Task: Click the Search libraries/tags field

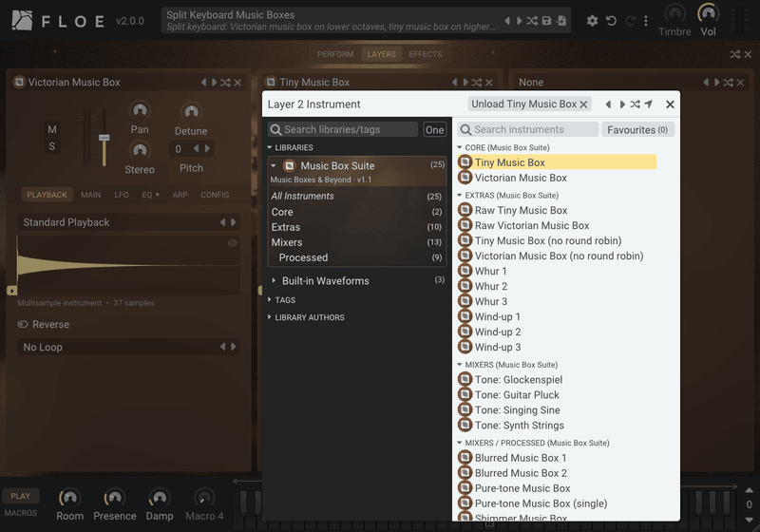Action: (343, 129)
